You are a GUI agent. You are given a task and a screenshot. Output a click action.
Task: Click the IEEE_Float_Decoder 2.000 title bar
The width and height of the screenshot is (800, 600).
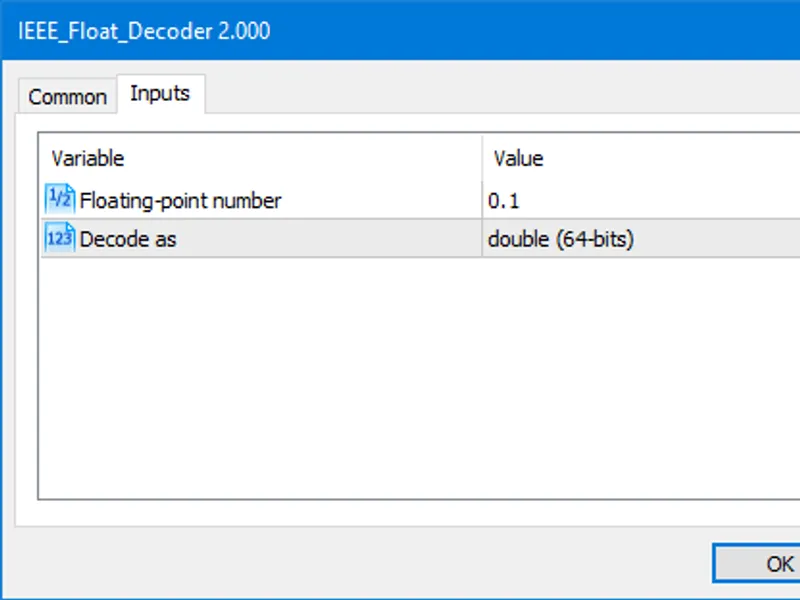pyautogui.click(x=400, y=31)
